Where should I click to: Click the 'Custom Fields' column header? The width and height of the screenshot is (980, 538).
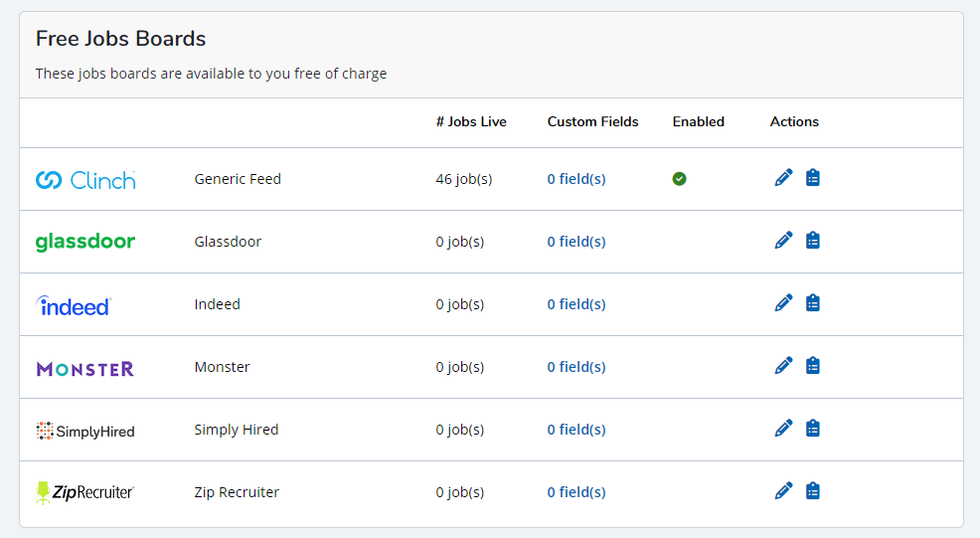tap(592, 121)
